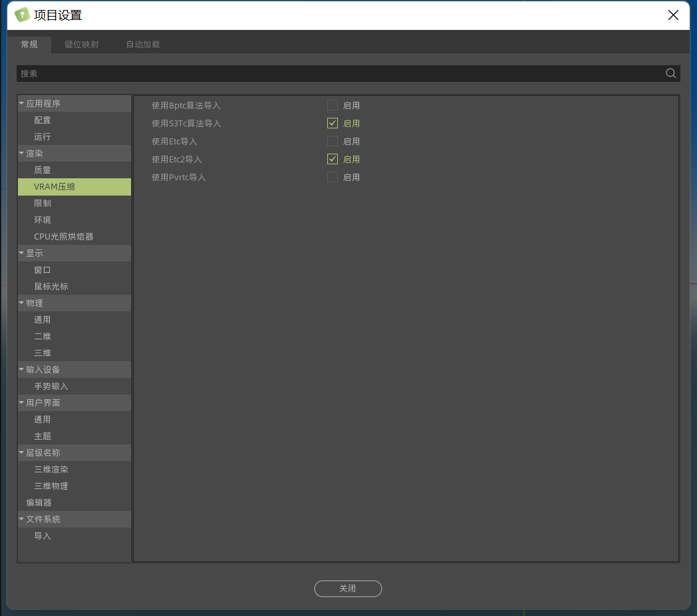This screenshot has height=616, width=697.
Task: Select 三维物理 layer names
Action: click(x=74, y=486)
